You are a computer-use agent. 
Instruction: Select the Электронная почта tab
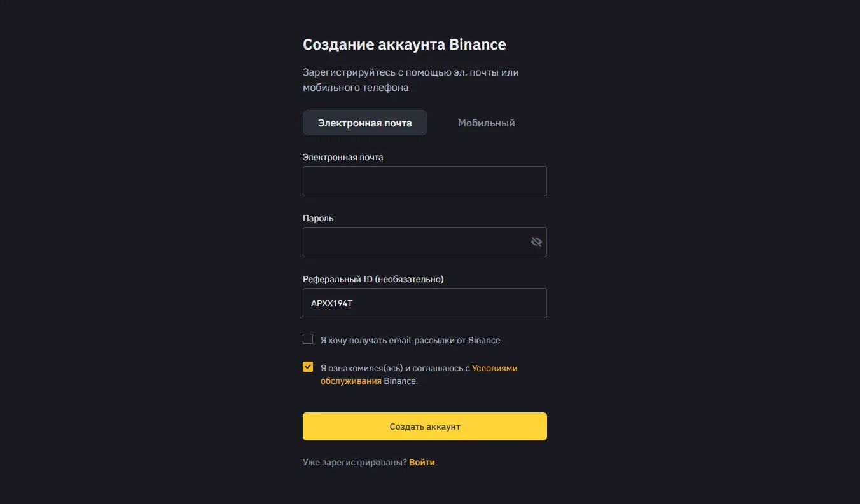(x=364, y=123)
